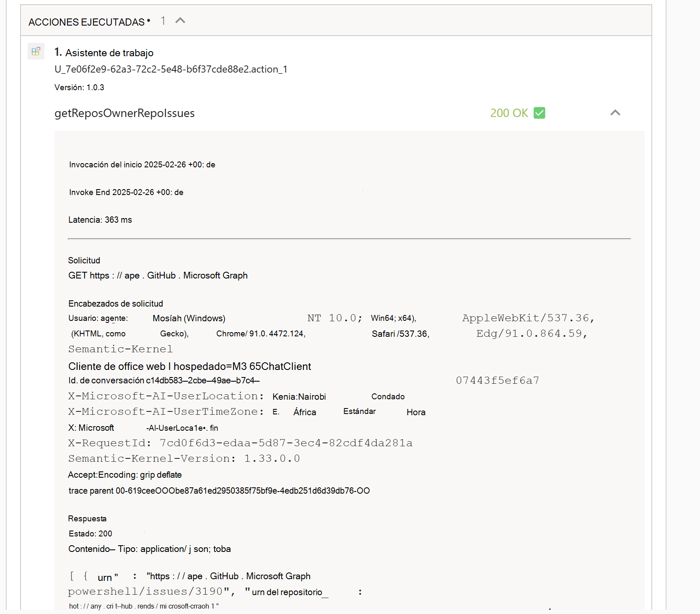Image resolution: width=700 pixels, height=614 pixels.
Task: Click the Estado: 200 response line
Action: pyautogui.click(x=90, y=533)
